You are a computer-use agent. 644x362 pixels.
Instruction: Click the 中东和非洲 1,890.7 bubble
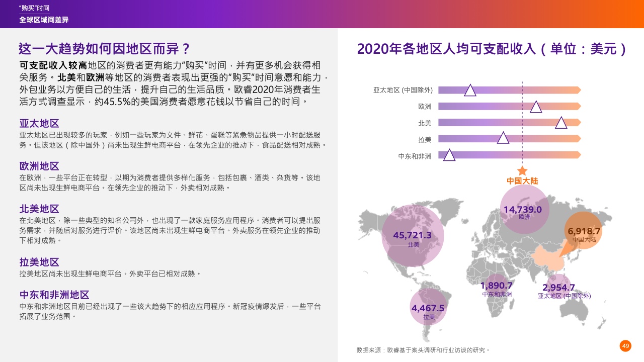[497, 287]
